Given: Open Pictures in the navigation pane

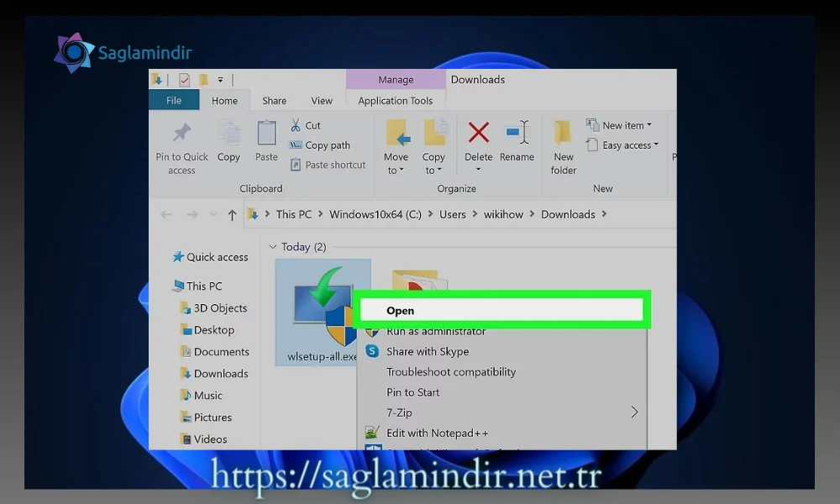Looking at the screenshot, I should (207, 417).
